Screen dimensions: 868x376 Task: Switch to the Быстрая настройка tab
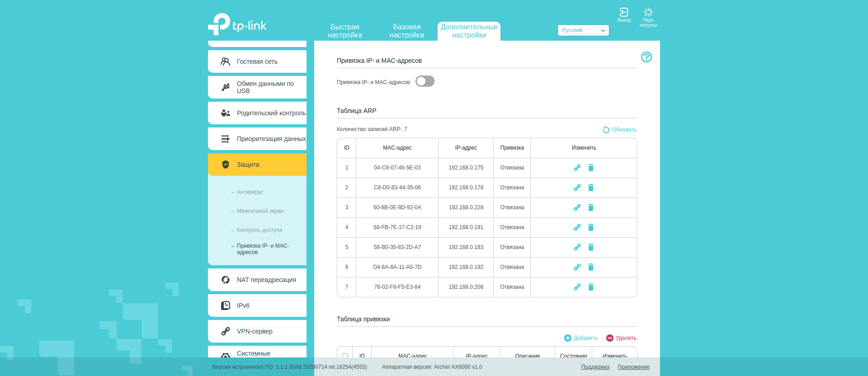344,31
